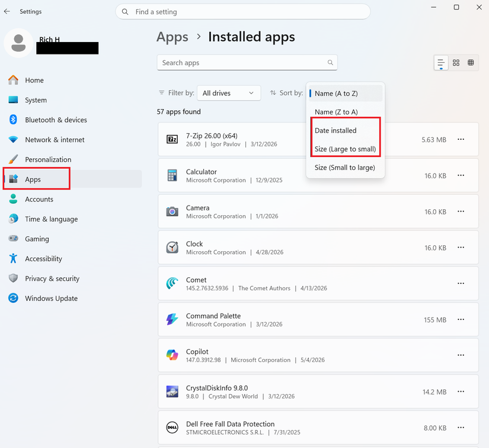The image size is (489, 448).
Task: Click the Sort by label
Action: click(291, 93)
